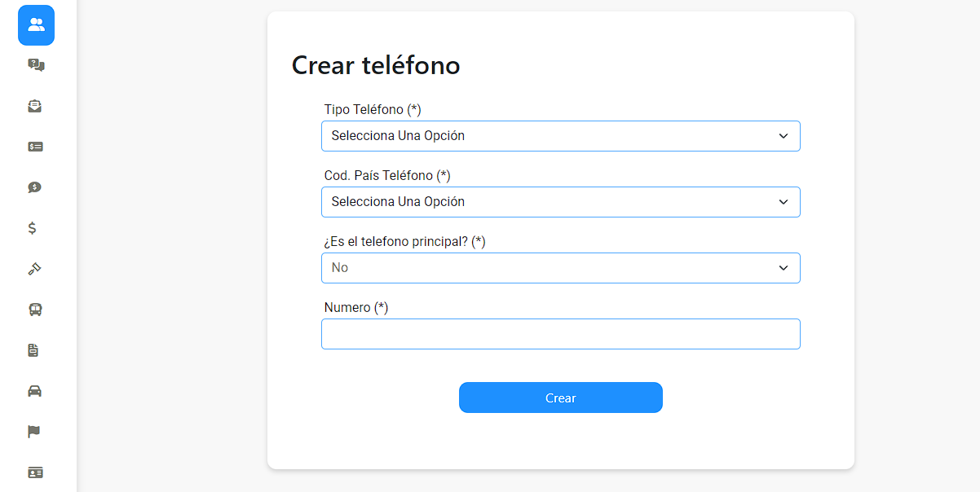Open the Tipo Teléfono dropdown
Image resolution: width=980 pixels, height=492 pixels.
coord(561,136)
